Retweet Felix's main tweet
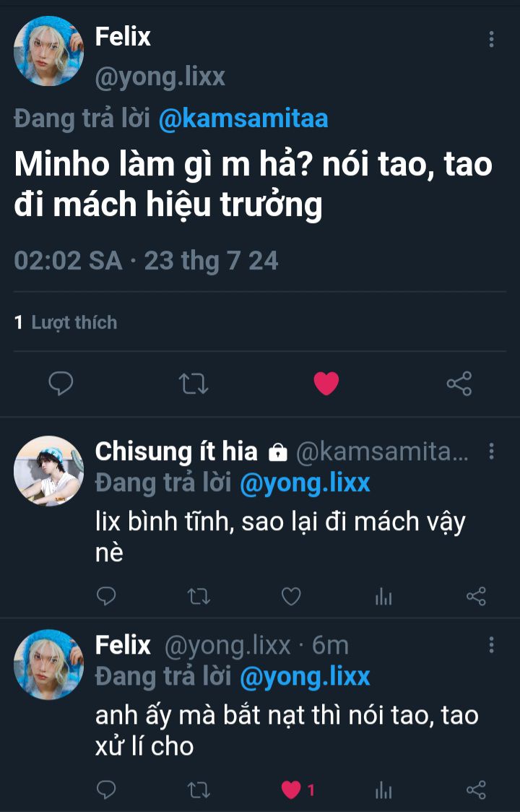 click(x=193, y=384)
